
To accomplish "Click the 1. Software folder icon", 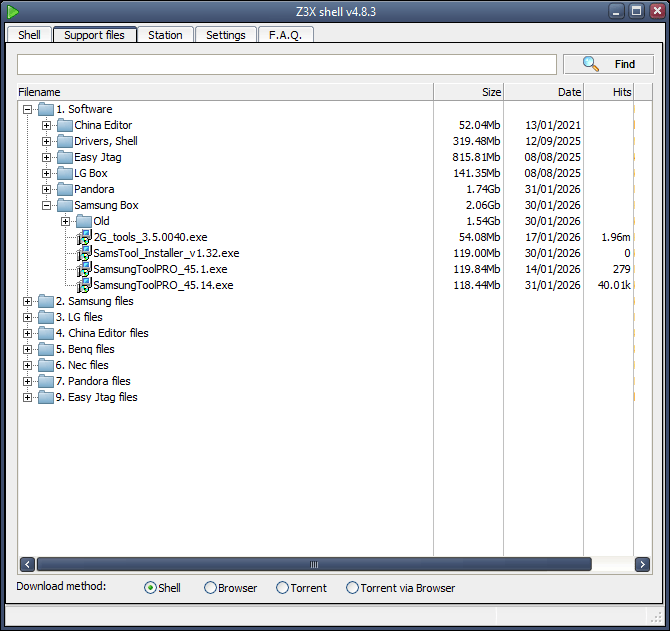I will click(x=46, y=109).
